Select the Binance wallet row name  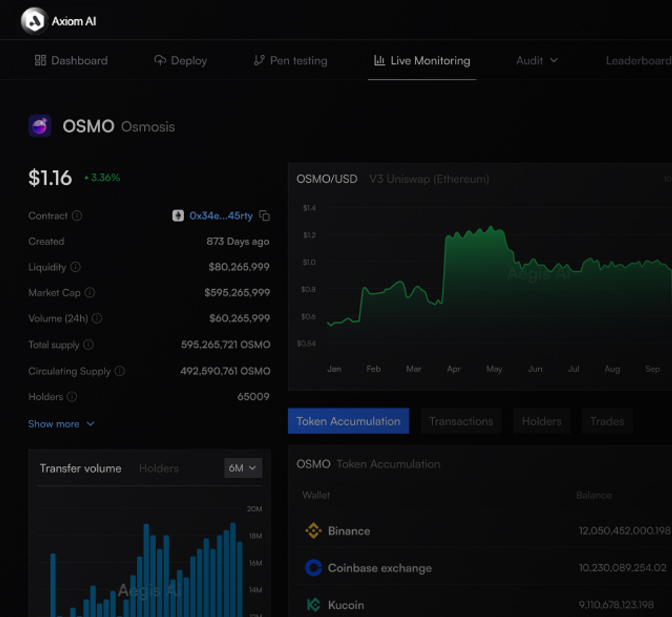coord(349,531)
